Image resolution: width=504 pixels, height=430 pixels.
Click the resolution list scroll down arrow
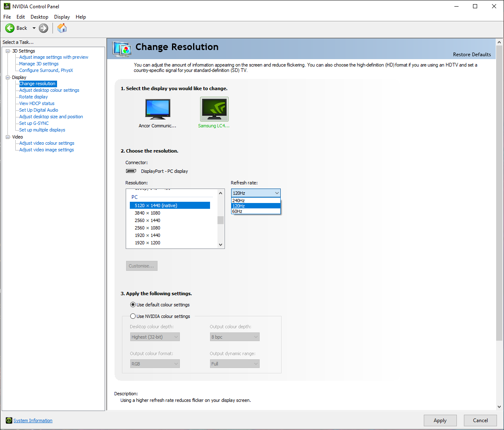pyautogui.click(x=220, y=244)
